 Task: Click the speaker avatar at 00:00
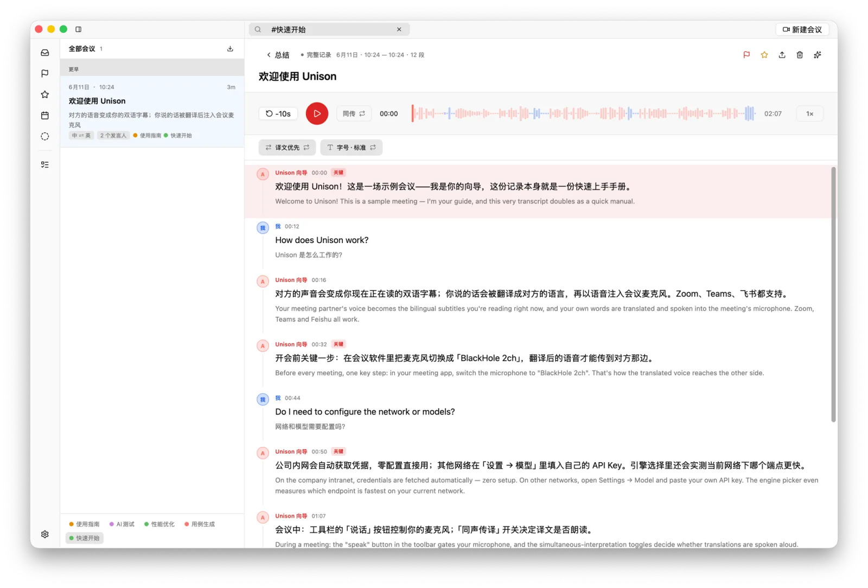click(263, 174)
